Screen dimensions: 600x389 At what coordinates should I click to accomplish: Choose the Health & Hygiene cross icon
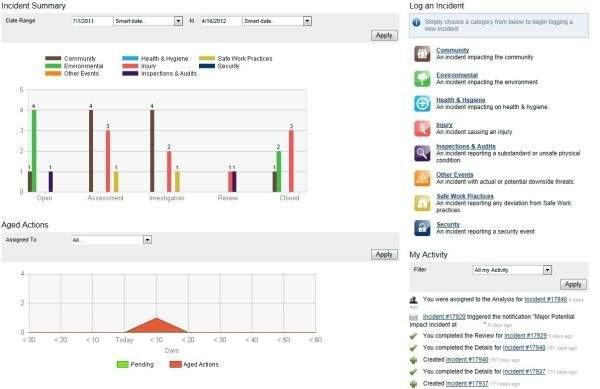[x=422, y=103]
